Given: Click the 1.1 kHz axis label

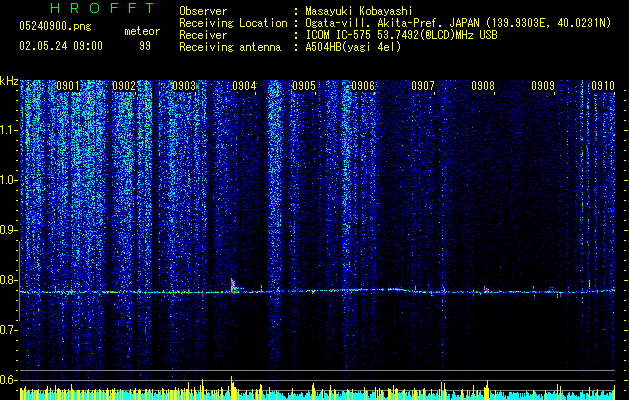Looking at the screenshot, I should coord(9,131).
